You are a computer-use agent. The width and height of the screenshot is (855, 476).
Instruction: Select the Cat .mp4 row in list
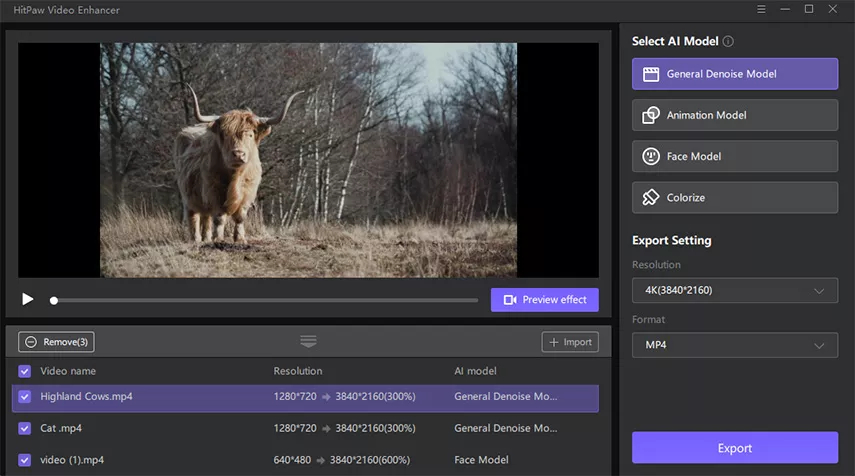click(x=300, y=428)
